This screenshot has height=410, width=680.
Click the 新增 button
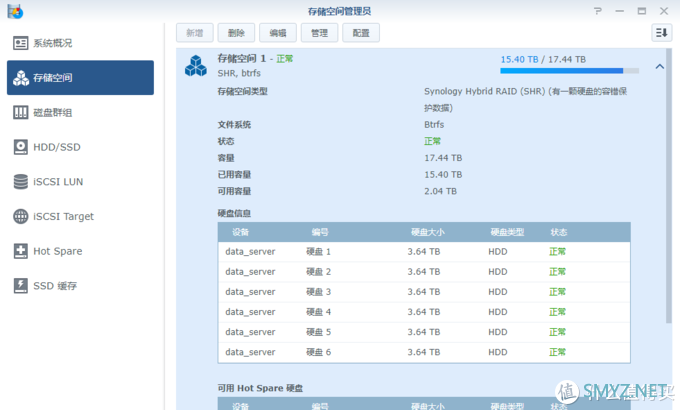pyautogui.click(x=195, y=33)
